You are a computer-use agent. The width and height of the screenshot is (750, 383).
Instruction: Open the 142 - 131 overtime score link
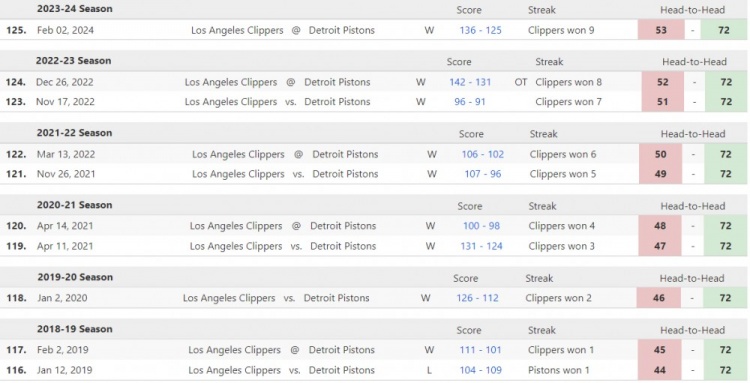point(470,82)
